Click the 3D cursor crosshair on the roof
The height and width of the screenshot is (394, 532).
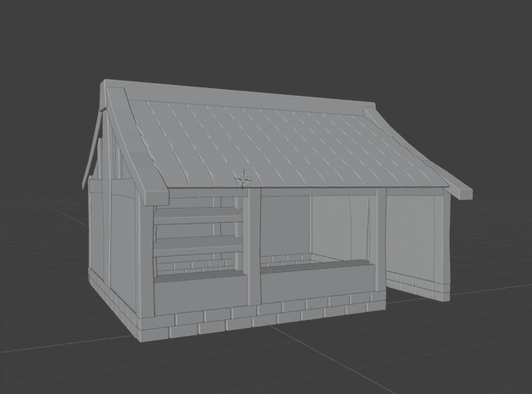[243, 178]
